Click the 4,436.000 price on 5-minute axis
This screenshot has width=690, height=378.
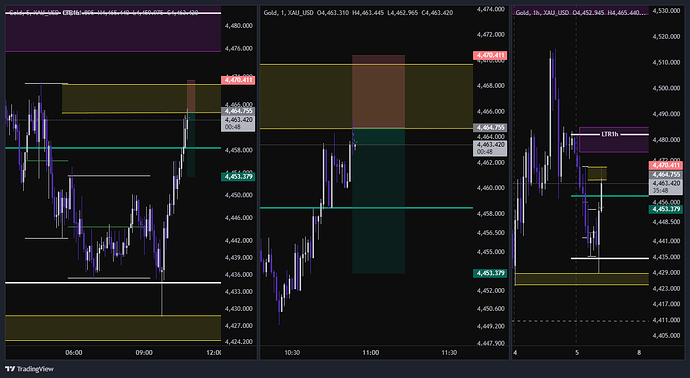[x=239, y=274]
